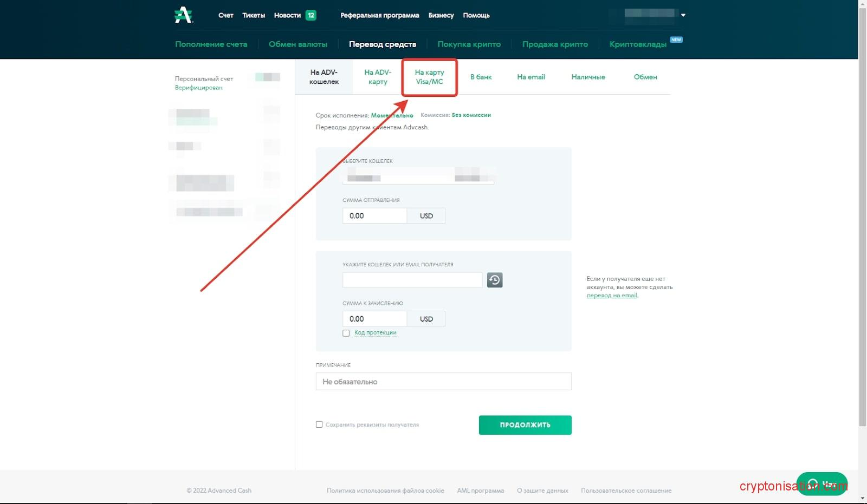This screenshot has width=867, height=504.
Task: Open recipient history clock icon
Action: 494,280
